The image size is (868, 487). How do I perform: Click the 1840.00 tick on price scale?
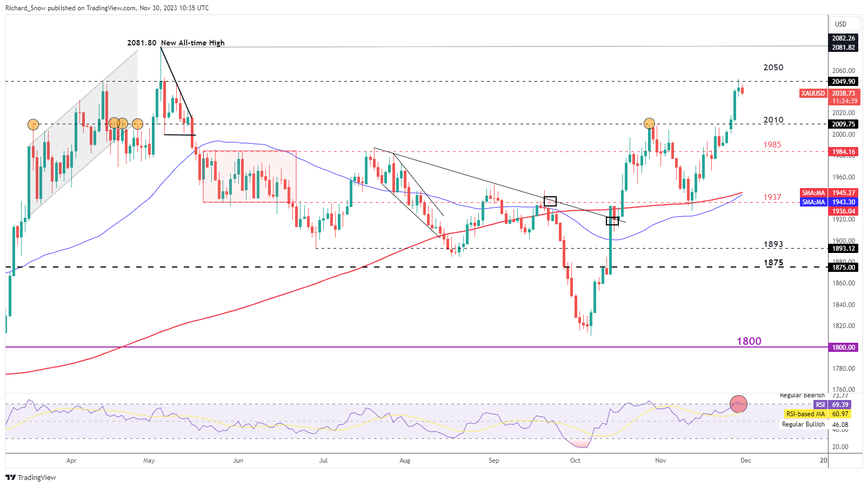(x=844, y=305)
